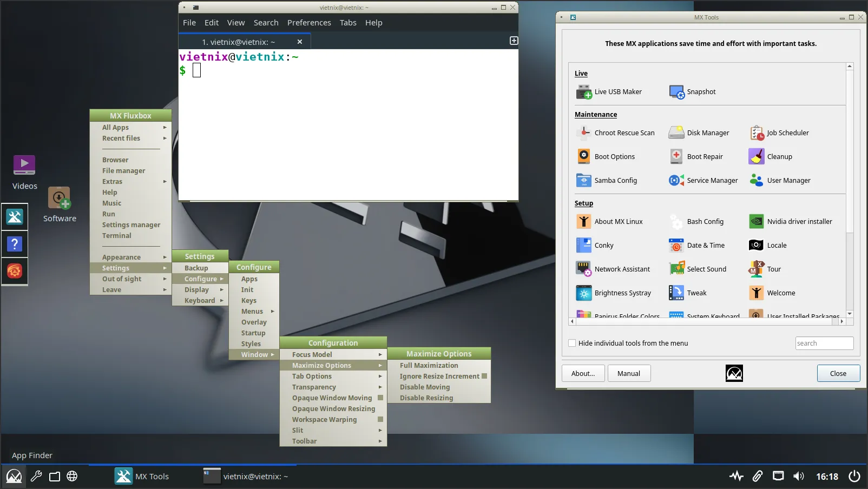Open Brightness Systray
This screenshot has width=868, height=489.
click(614, 293)
